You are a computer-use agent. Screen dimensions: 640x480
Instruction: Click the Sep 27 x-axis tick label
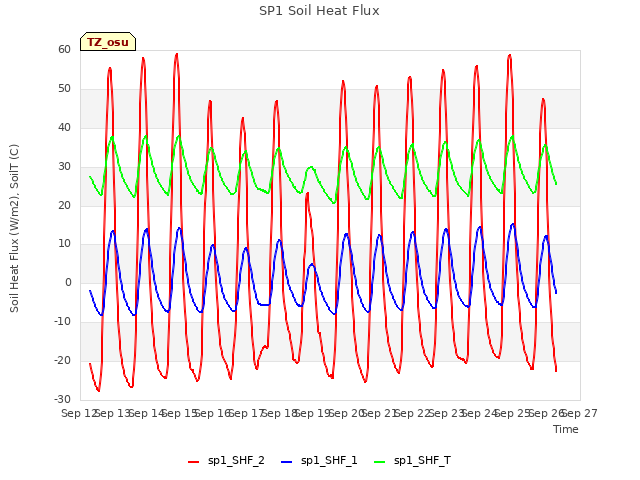point(580,413)
